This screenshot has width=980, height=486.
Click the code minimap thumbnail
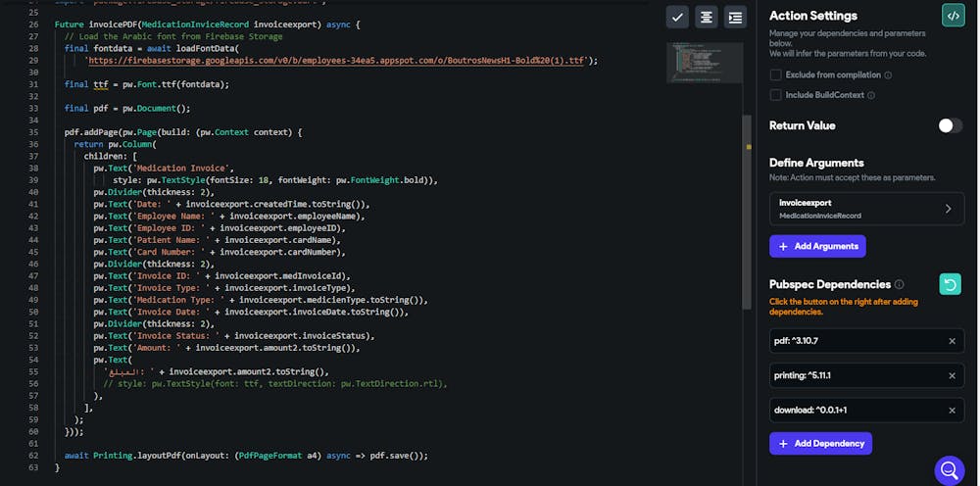(x=705, y=63)
